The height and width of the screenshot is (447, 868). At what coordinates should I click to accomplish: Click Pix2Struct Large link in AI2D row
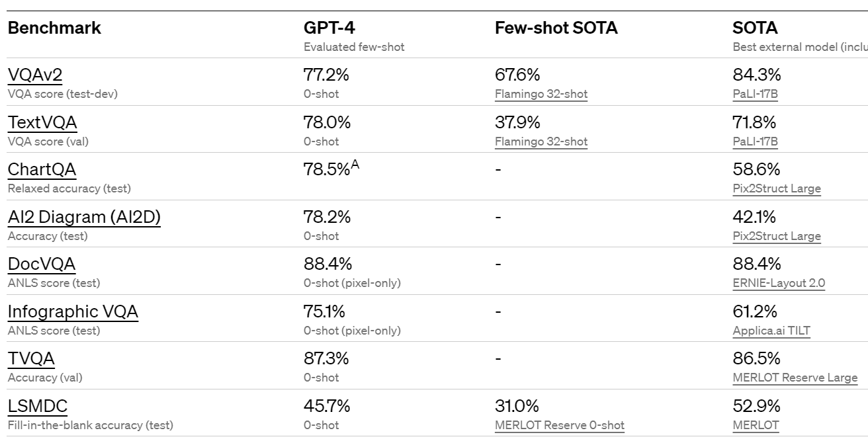777,236
